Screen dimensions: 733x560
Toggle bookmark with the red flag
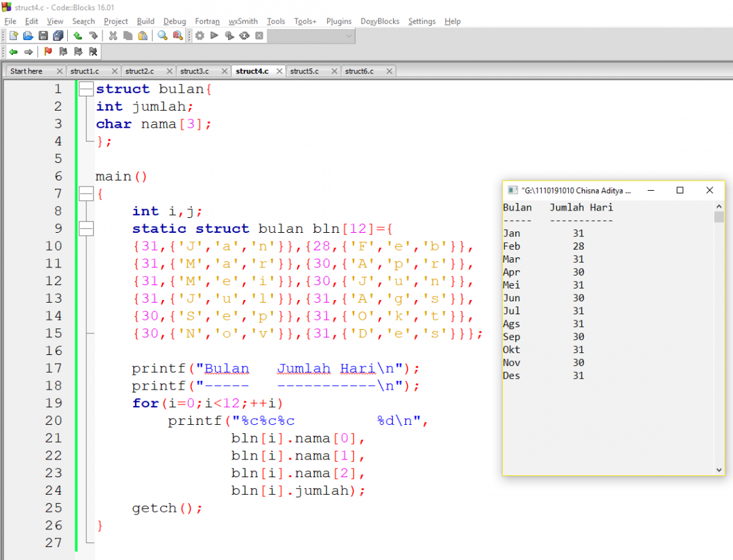pos(48,52)
